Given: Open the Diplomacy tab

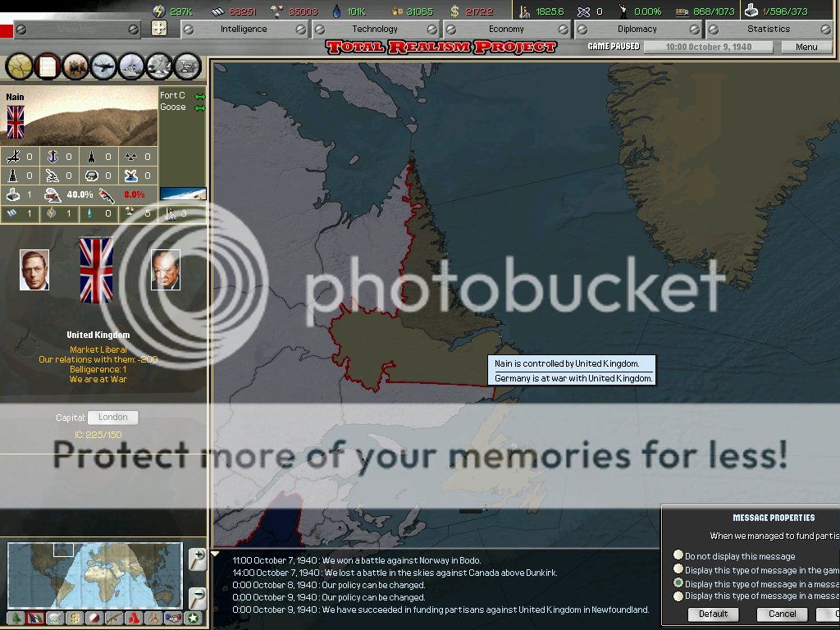Looking at the screenshot, I should [x=637, y=29].
